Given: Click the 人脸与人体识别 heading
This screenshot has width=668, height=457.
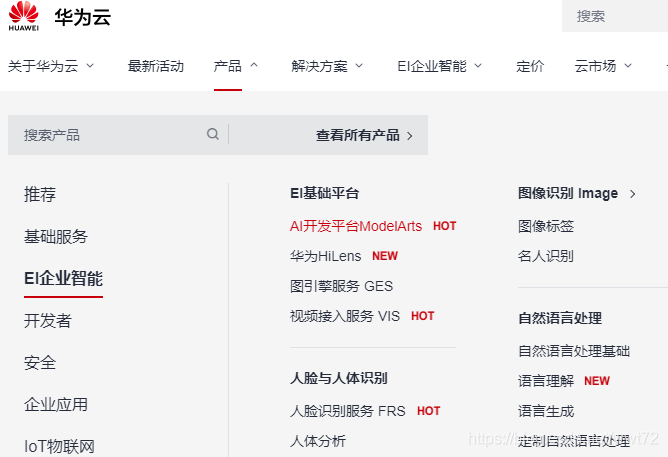Looking at the screenshot, I should pyautogui.click(x=339, y=378).
